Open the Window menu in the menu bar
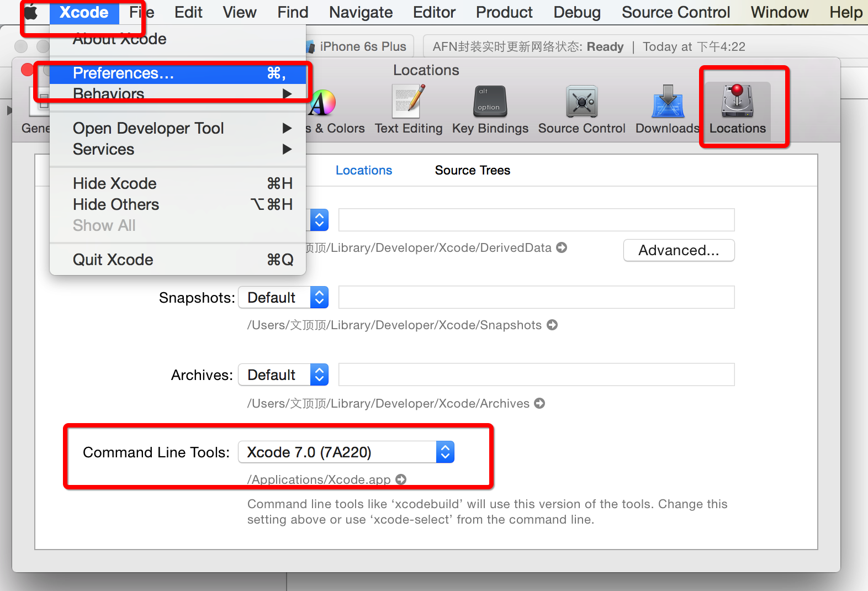 coord(780,12)
